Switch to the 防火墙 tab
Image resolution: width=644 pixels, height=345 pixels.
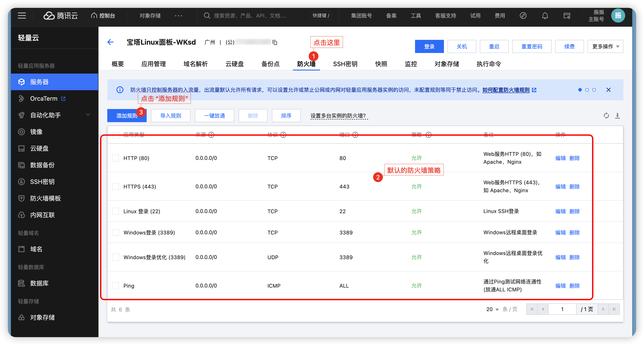306,64
